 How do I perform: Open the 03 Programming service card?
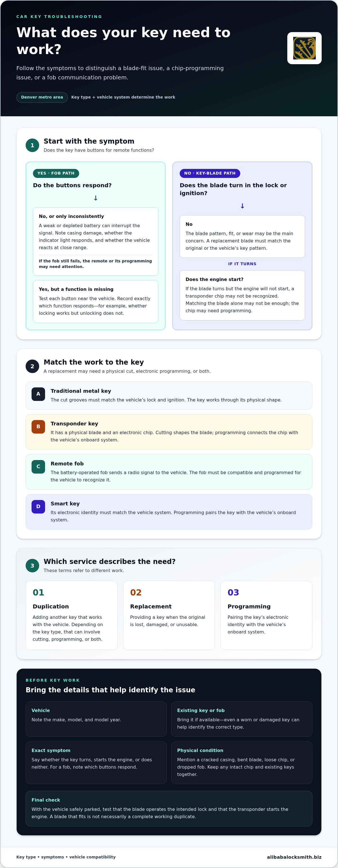tap(266, 615)
